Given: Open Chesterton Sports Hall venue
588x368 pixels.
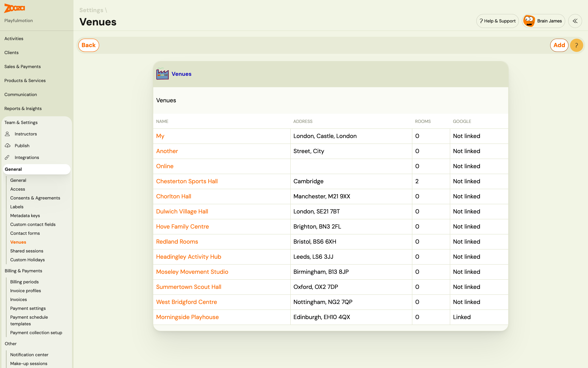Looking at the screenshot, I should tap(187, 181).
